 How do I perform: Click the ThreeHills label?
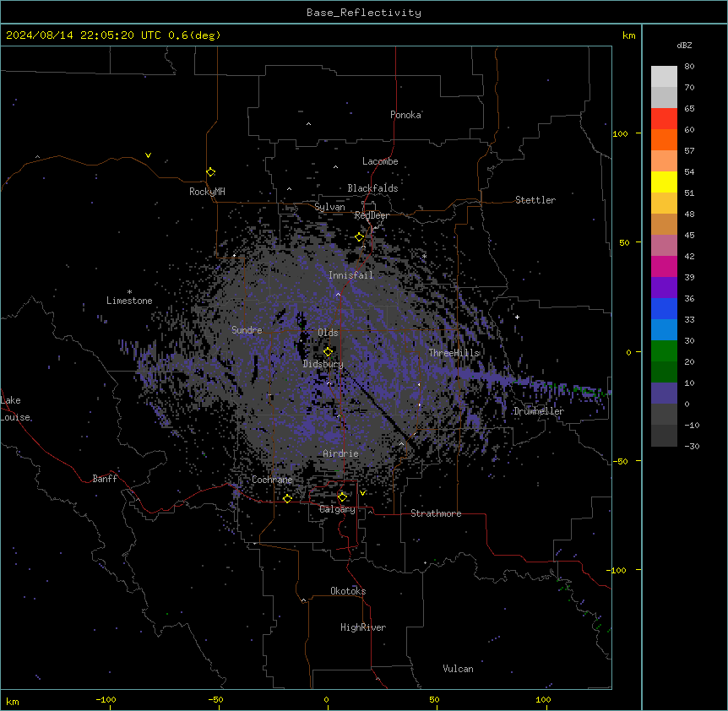tap(454, 353)
